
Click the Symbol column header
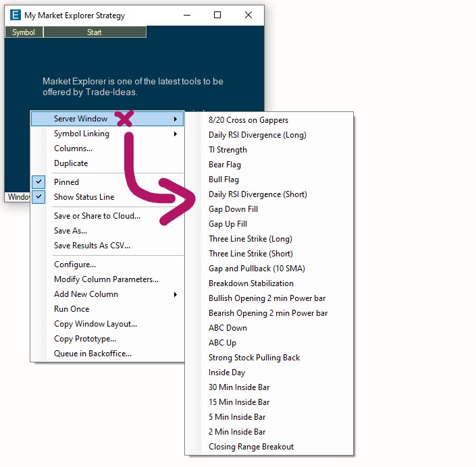pyautogui.click(x=24, y=32)
